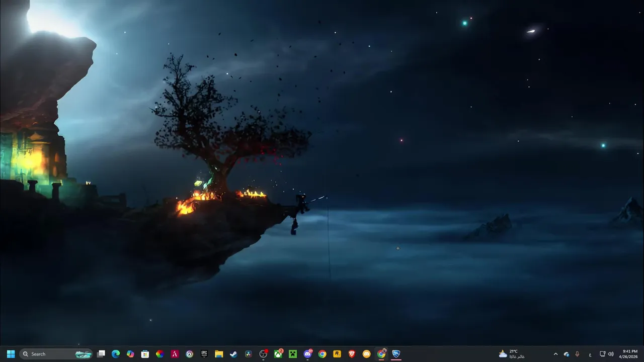The width and height of the screenshot is (644, 362).
Task: Launch Rockstar Games Launcher from the taskbar
Action: coord(337,354)
